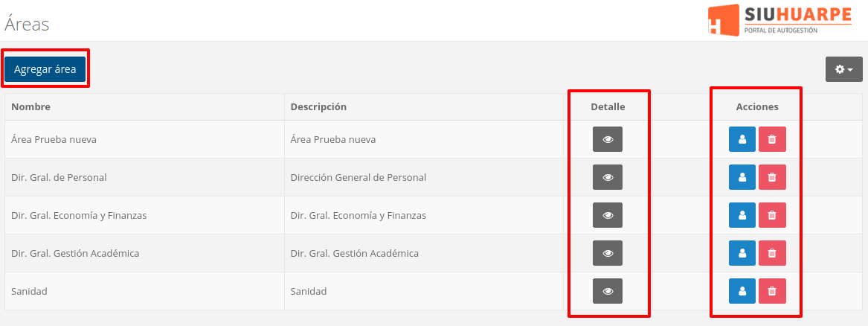Screen dimensions: 868x326
Task: Open the gear settings dropdown
Action: [843, 69]
